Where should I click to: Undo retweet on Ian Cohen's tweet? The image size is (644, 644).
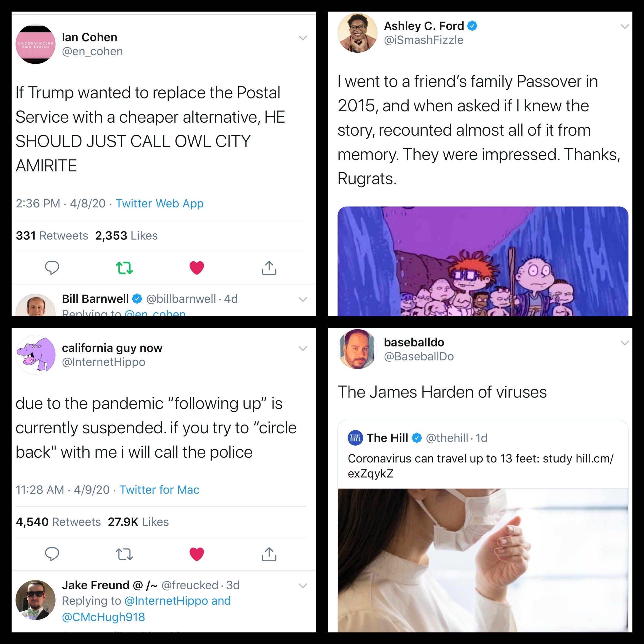pos(124,268)
